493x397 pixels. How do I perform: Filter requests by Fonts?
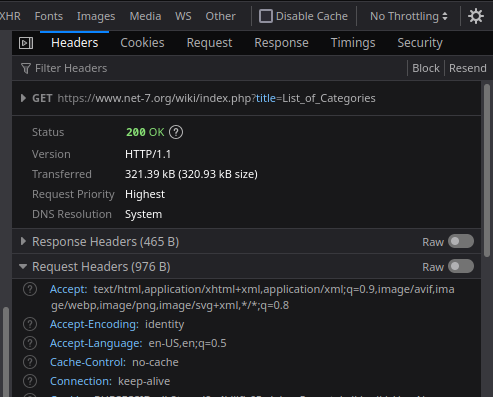[49, 16]
